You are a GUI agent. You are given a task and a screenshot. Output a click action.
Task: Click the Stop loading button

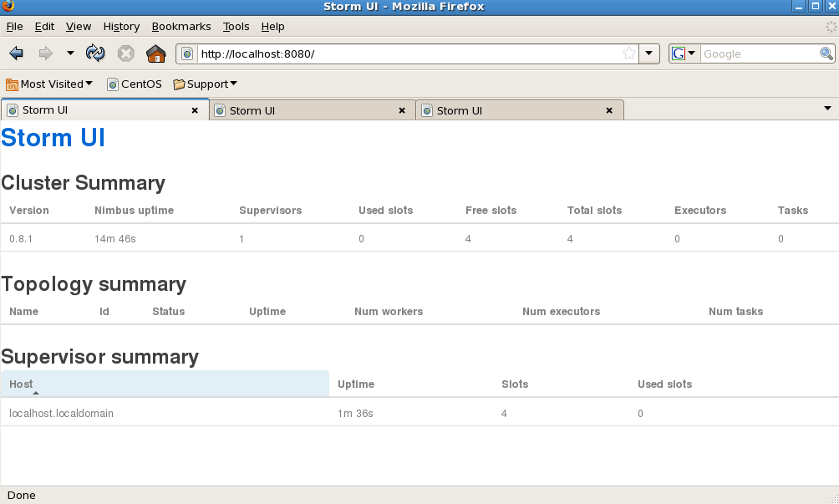coord(125,53)
